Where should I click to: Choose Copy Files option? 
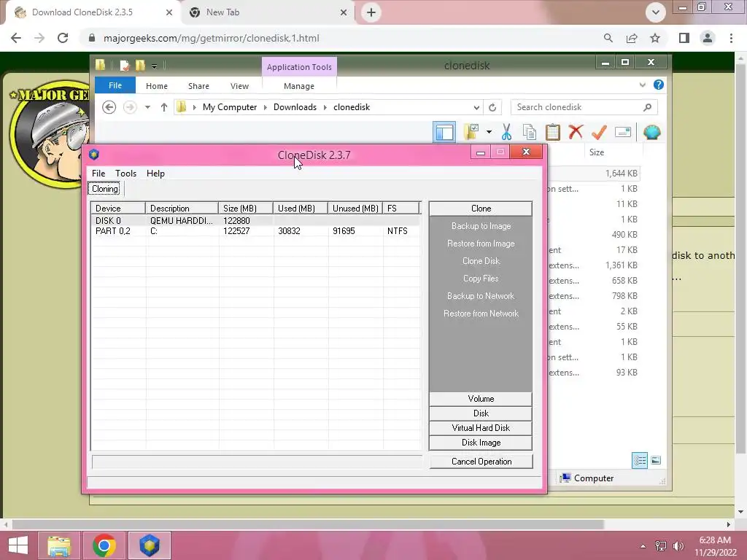(x=481, y=279)
